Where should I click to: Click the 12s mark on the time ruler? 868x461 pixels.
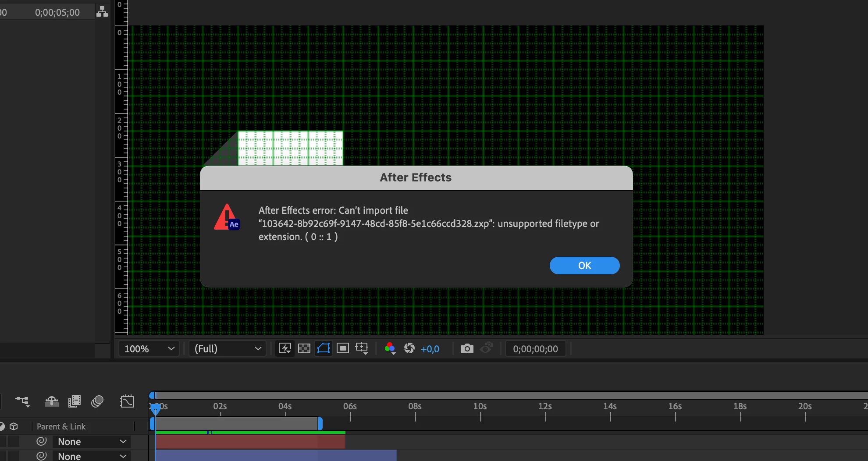[x=545, y=406]
